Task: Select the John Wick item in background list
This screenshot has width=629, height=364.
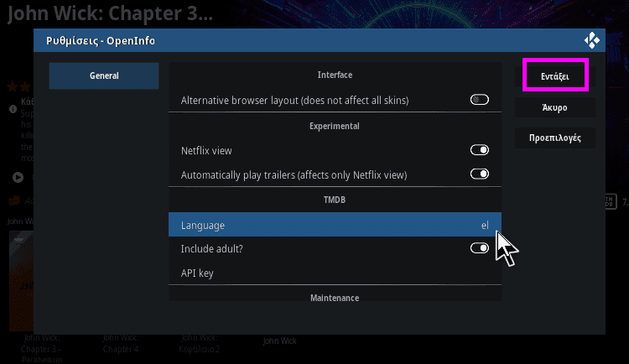Action: point(279,341)
